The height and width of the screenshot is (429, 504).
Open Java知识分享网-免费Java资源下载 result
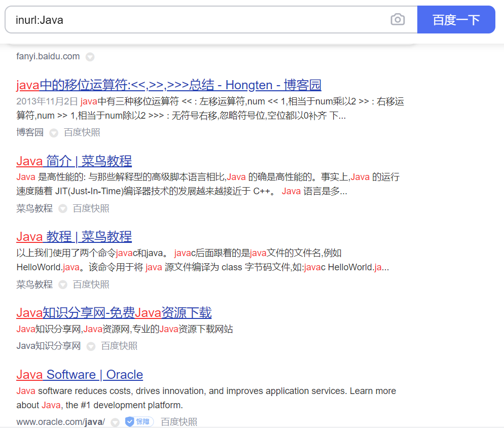[x=114, y=313]
